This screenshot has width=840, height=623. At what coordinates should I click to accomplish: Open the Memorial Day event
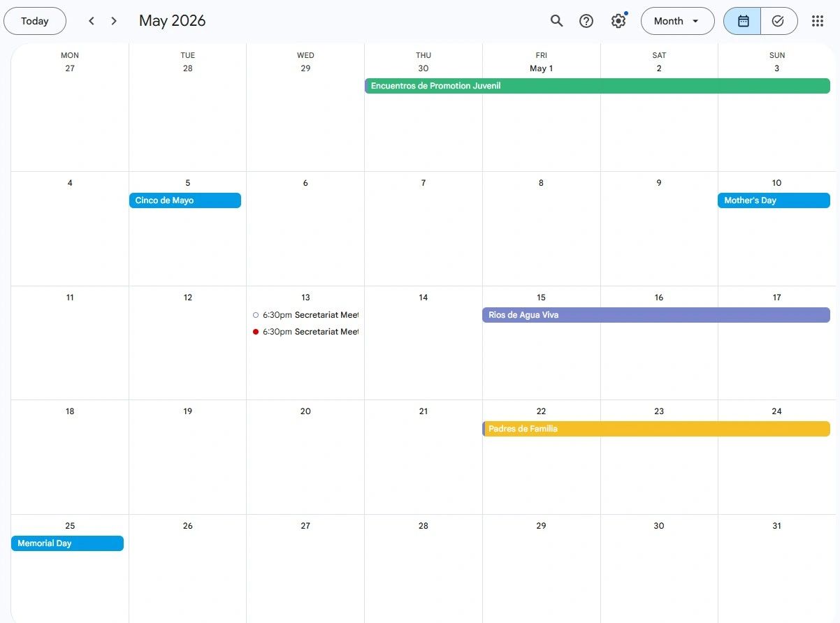(67, 543)
